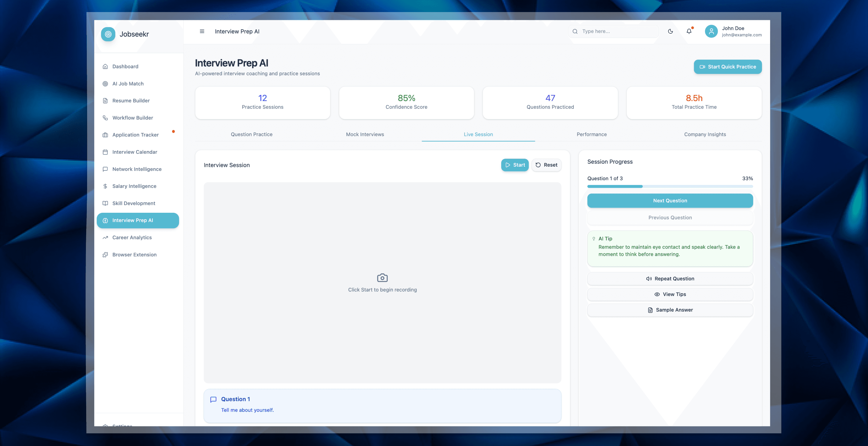Open Salary Intelligence in sidebar
Viewport: 868px width, 446px height.
(134, 186)
